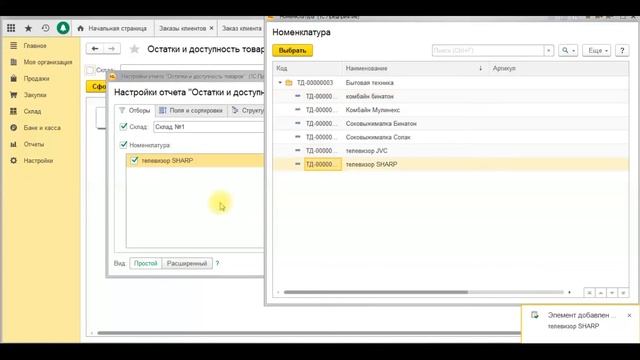Open the Favorites star icon in top bar

tap(28, 28)
